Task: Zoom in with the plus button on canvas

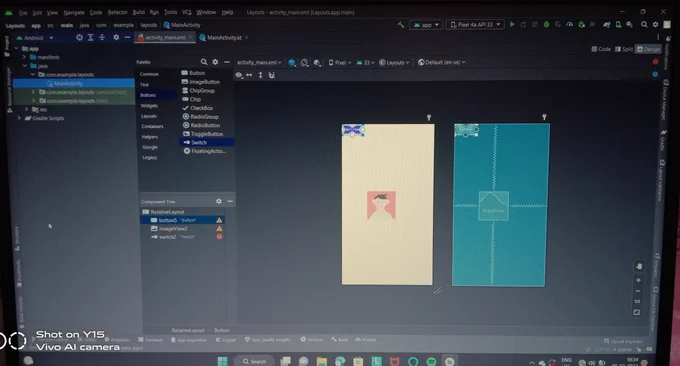Action: [x=638, y=280]
